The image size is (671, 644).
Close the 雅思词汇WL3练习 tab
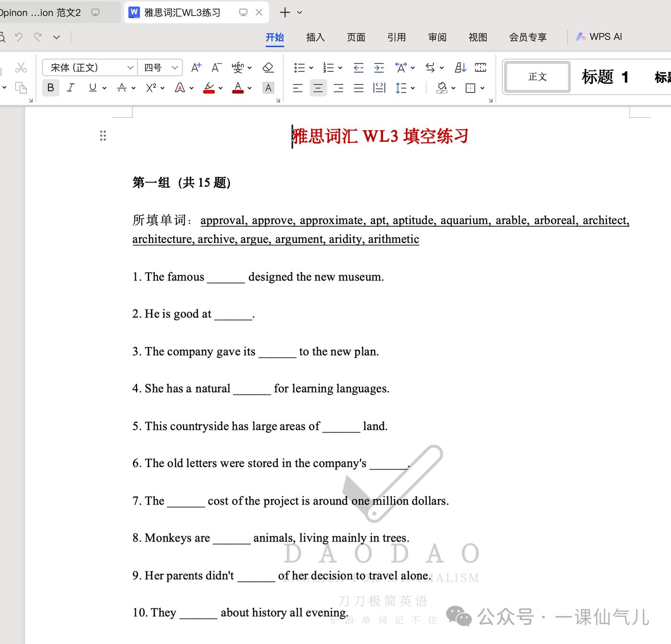coord(259,12)
